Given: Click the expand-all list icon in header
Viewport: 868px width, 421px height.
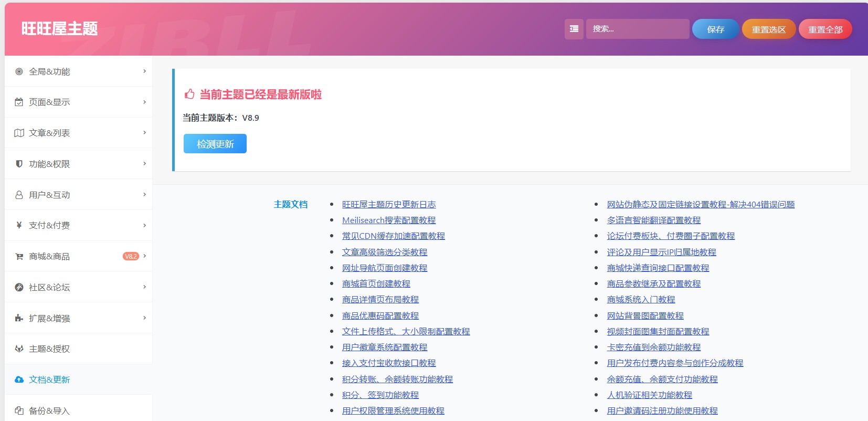Looking at the screenshot, I should click(574, 29).
